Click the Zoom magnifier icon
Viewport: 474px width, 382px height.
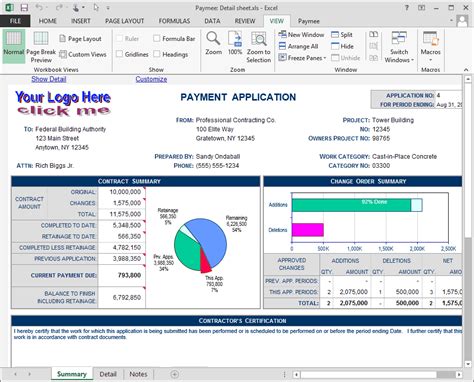(x=213, y=39)
